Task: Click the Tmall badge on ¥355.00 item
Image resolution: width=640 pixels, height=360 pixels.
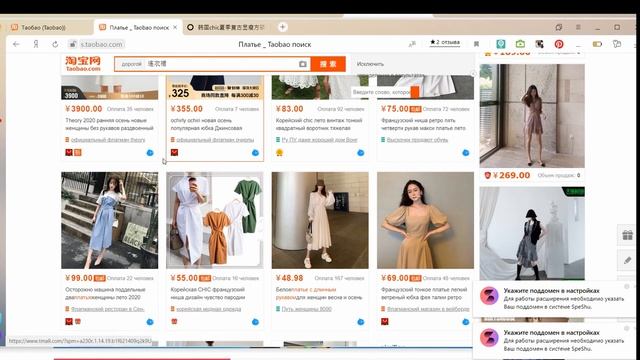Action: [x=174, y=153]
